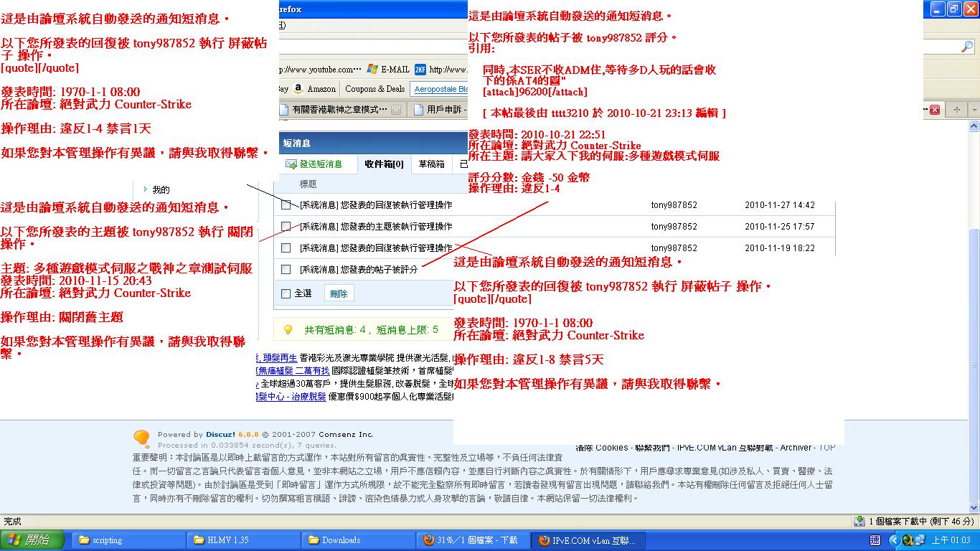Click the blue 2KF bookmark icon
Image resolution: width=980 pixels, height=551 pixels.
420,70
